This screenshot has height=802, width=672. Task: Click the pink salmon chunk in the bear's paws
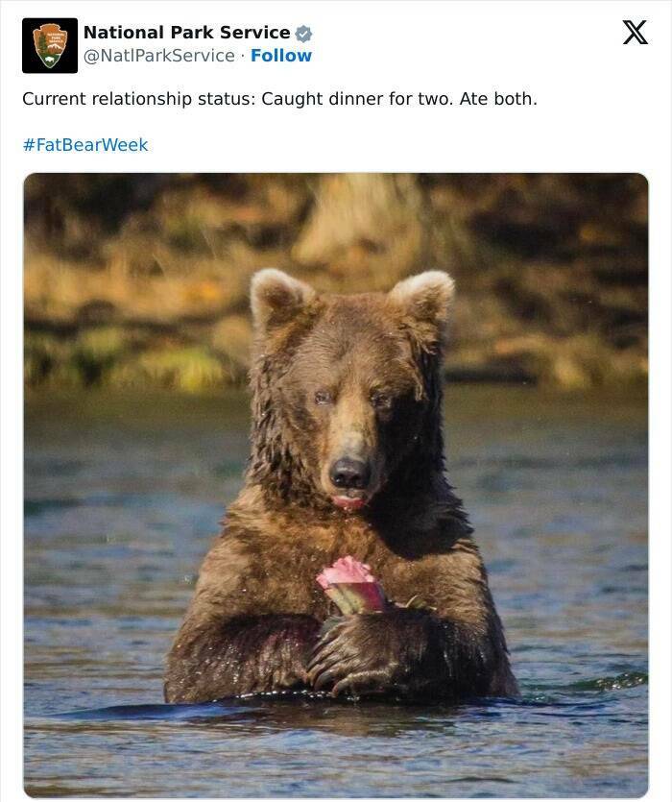[350, 585]
